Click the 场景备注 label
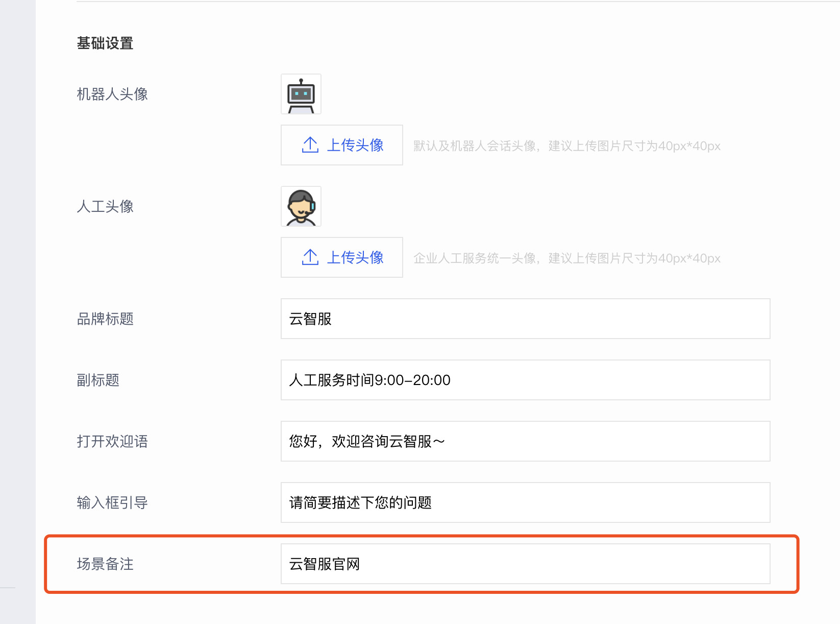The width and height of the screenshot is (840, 624). [x=105, y=564]
